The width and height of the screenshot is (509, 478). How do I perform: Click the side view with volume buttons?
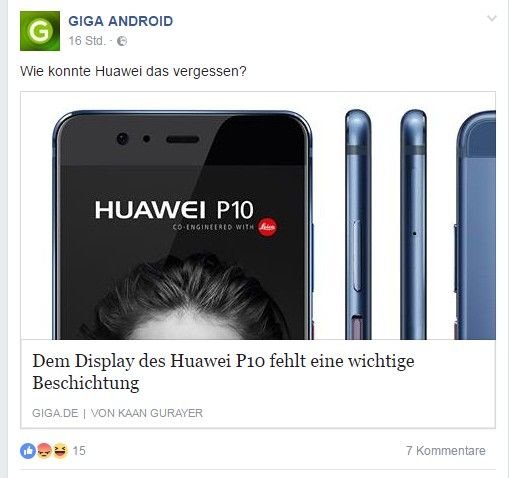click(x=358, y=224)
